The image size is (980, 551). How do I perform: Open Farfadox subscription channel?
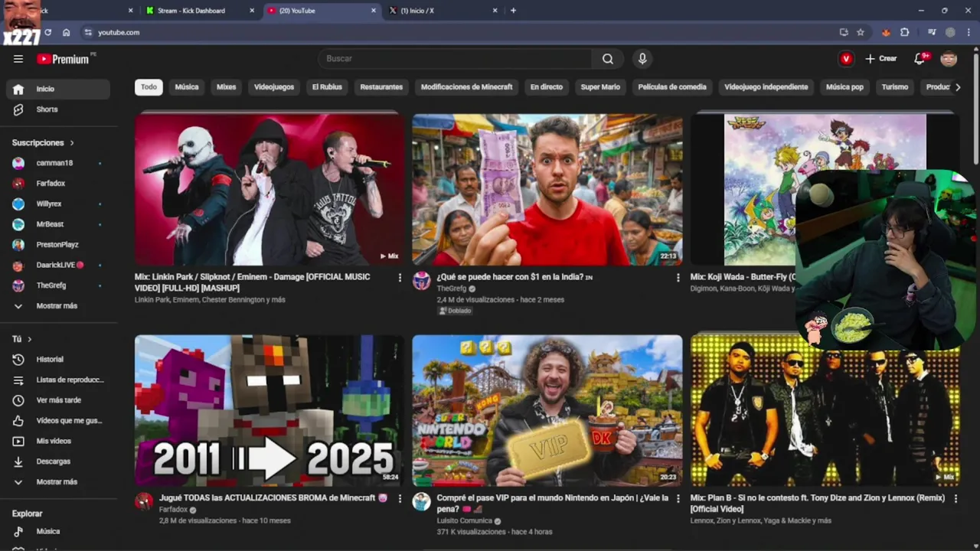[58, 184]
